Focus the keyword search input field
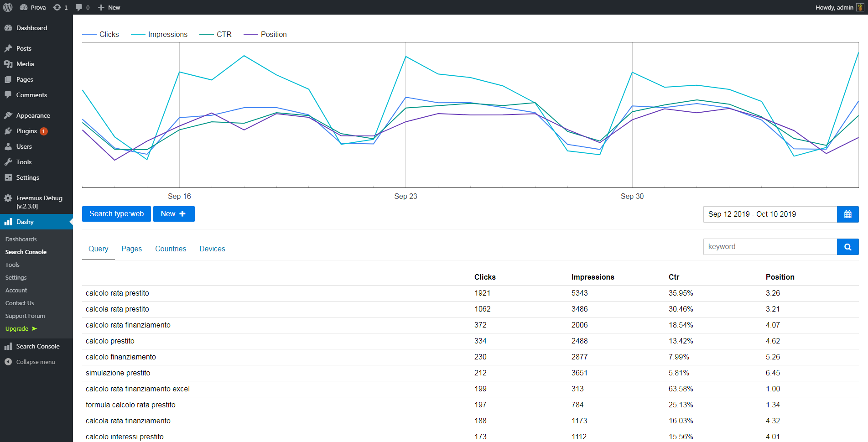Screen dimensions: 868x442 (770, 247)
